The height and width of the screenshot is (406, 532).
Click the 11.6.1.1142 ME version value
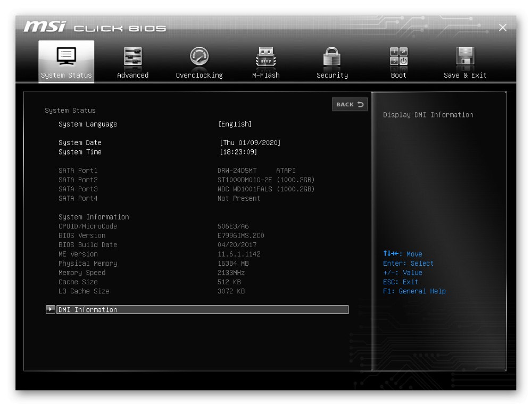(x=239, y=254)
